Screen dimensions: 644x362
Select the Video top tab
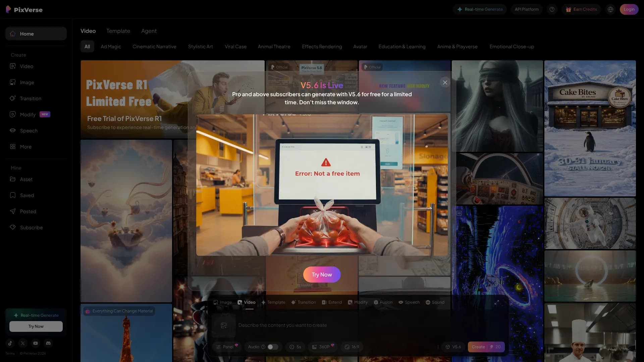[x=88, y=31]
